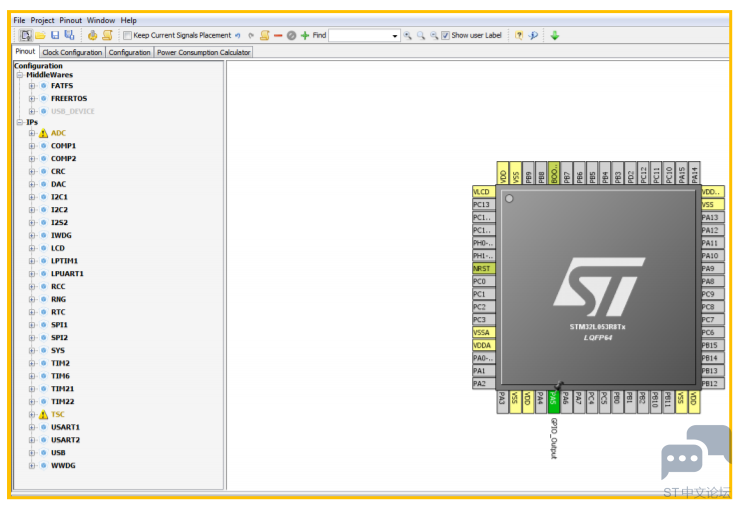
Task: Select the SPI2 peripheral label
Action: 59,338
